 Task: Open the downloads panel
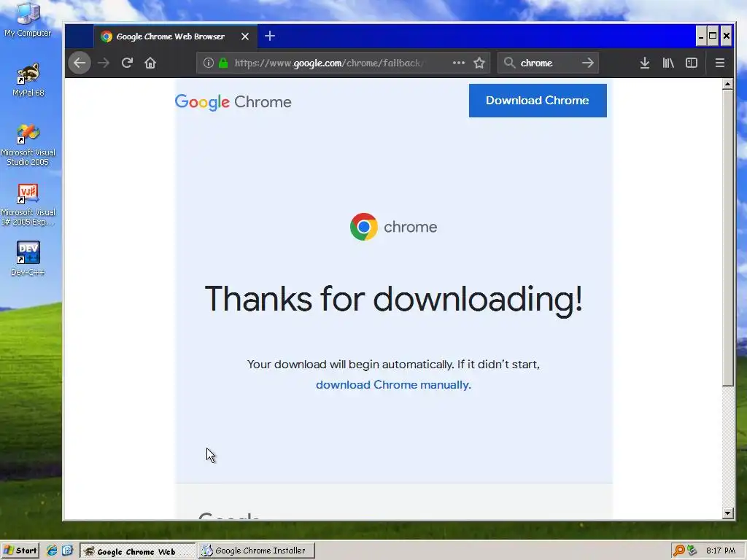[645, 63]
